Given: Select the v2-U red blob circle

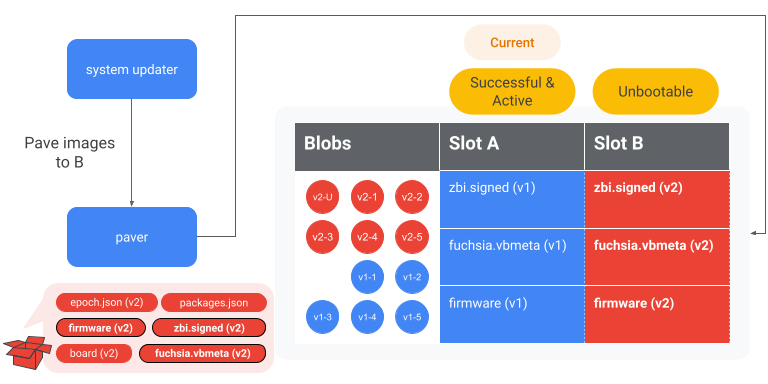Looking at the screenshot, I should 322,197.
